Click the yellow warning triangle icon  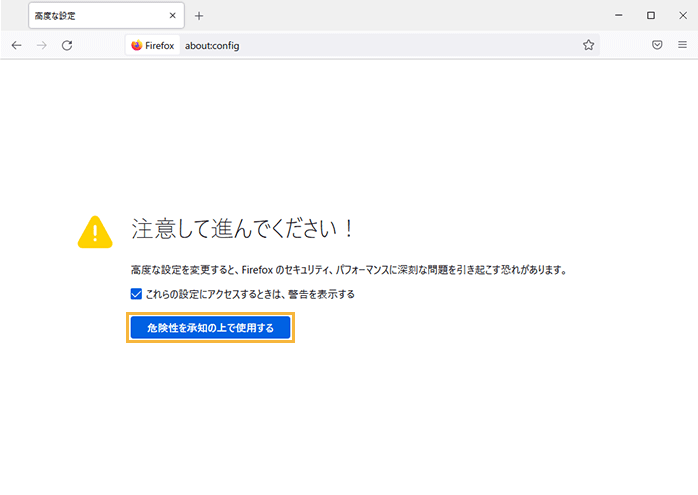point(95,232)
